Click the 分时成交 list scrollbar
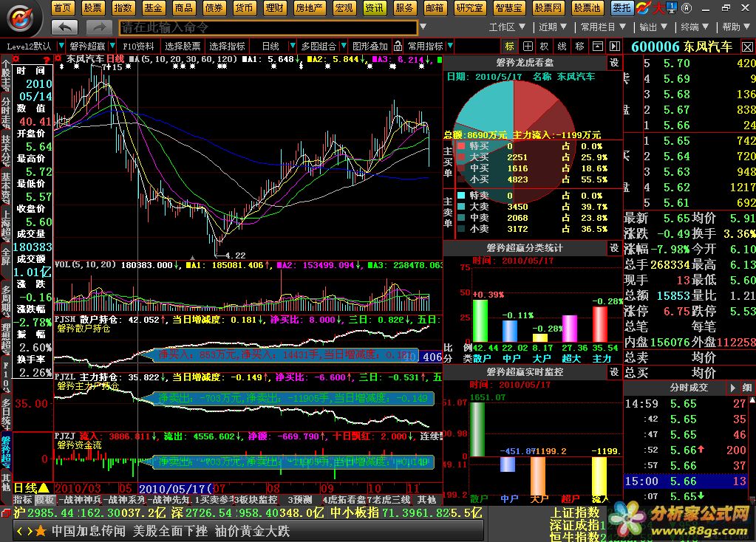This screenshot has width=756, height=542. click(752, 449)
